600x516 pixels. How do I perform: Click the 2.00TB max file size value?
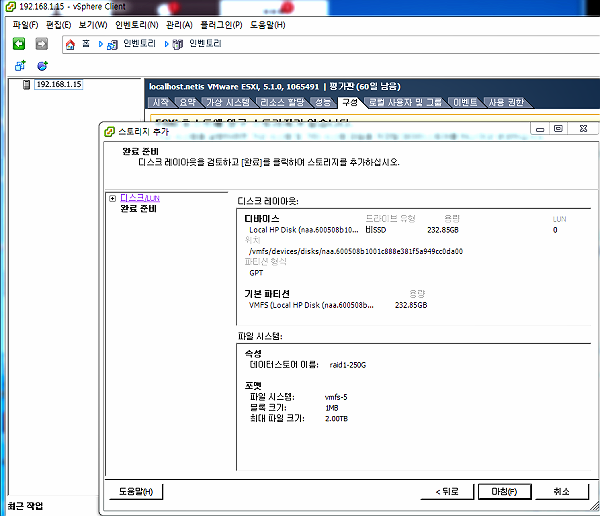click(336, 419)
